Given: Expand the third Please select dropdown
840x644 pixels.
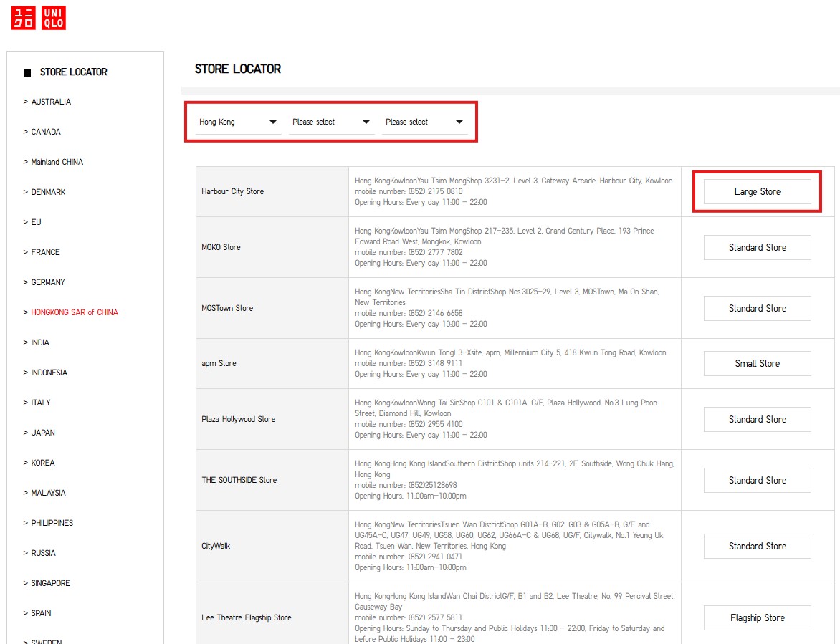Looking at the screenshot, I should (x=424, y=122).
